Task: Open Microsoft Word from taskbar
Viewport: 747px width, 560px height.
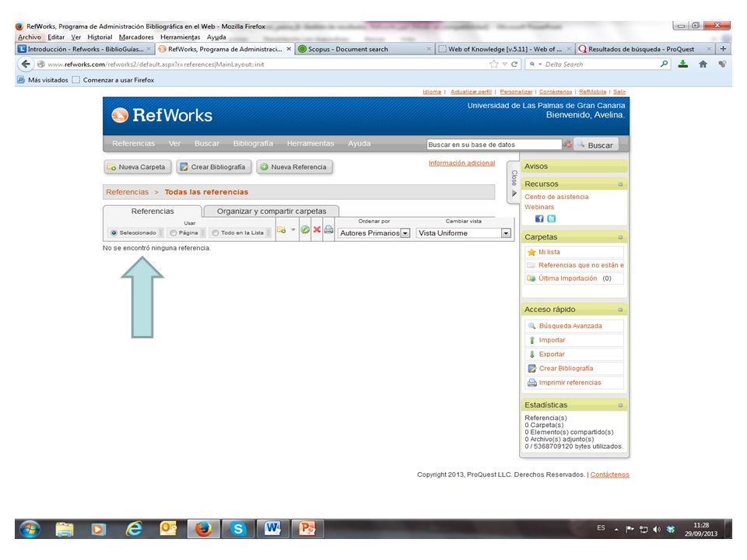Action: coord(272,529)
